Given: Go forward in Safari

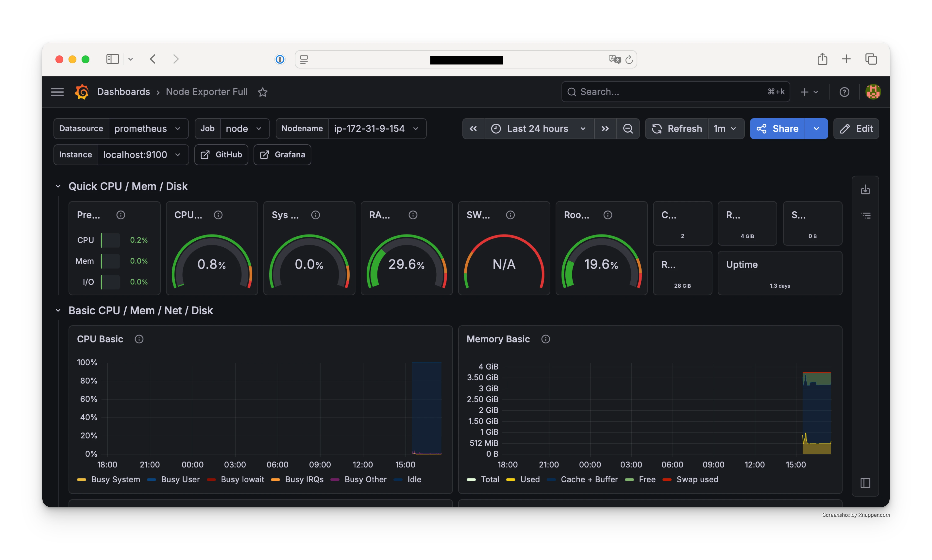Looking at the screenshot, I should tap(176, 59).
